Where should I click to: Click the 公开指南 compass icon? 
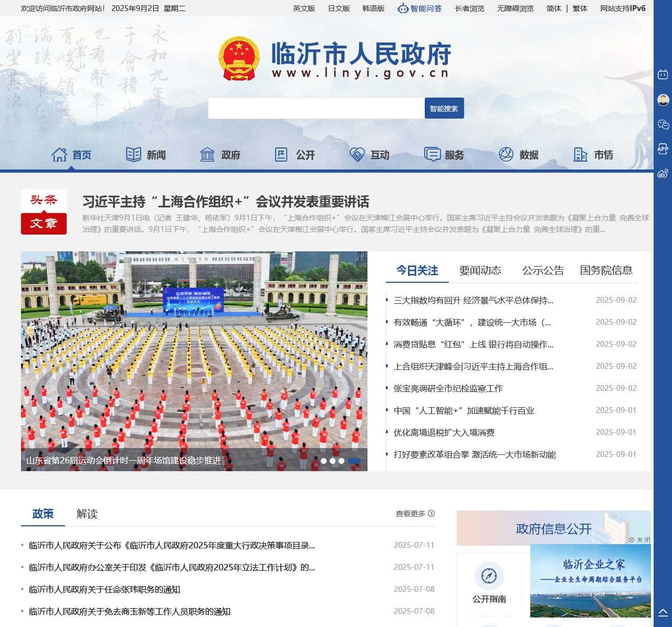489,576
